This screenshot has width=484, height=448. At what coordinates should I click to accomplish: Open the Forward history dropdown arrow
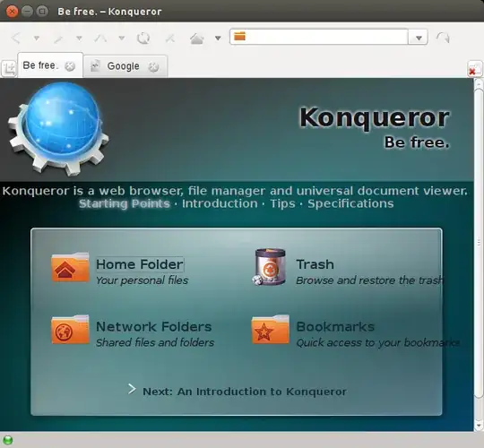pyautogui.click(x=80, y=39)
